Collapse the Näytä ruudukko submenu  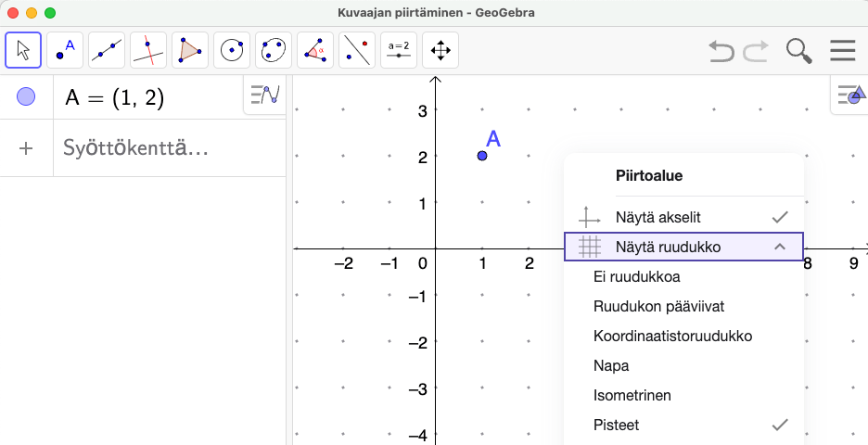pyautogui.click(x=683, y=247)
